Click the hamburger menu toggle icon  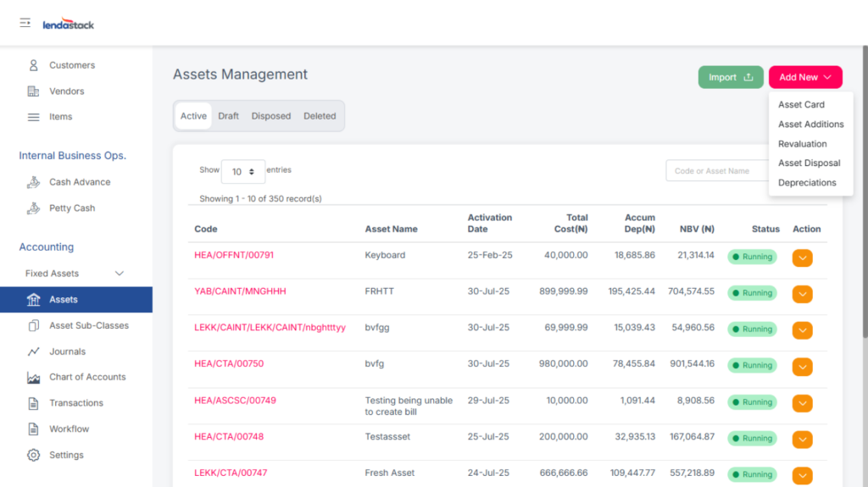25,23
